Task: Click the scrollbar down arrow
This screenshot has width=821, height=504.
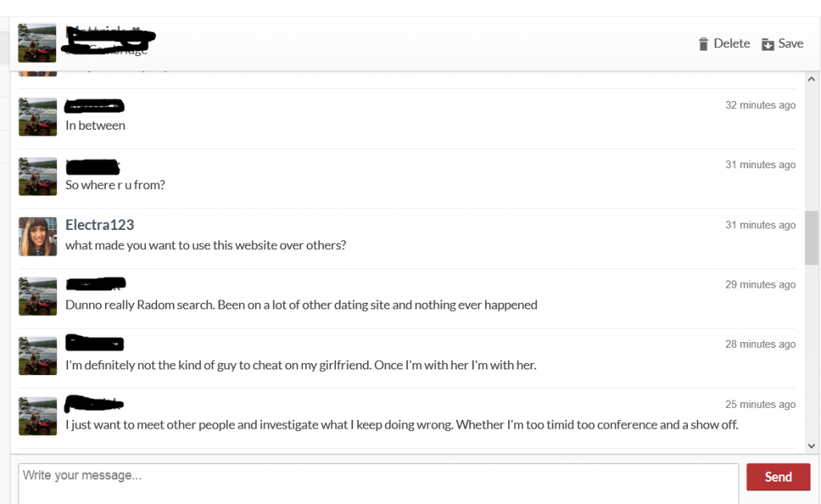Action: [x=811, y=446]
